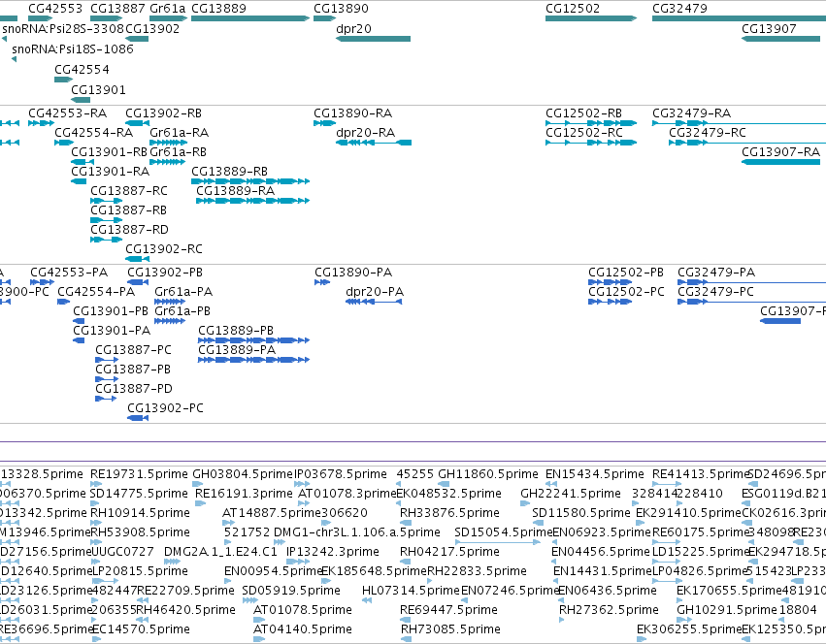
Task: Select transcript CG13889-RA
Action: pos(253,201)
